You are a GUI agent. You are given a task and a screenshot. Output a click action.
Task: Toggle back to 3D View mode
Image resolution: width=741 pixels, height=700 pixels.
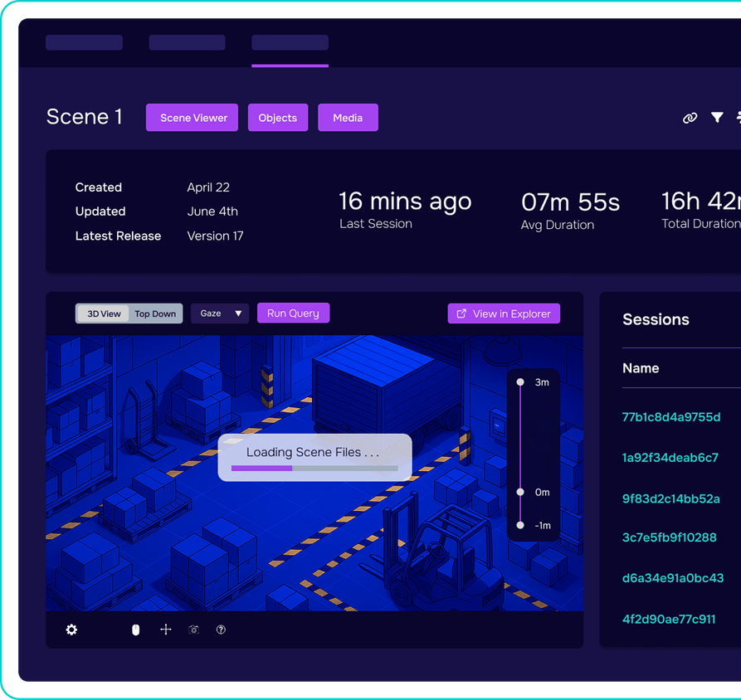(101, 314)
